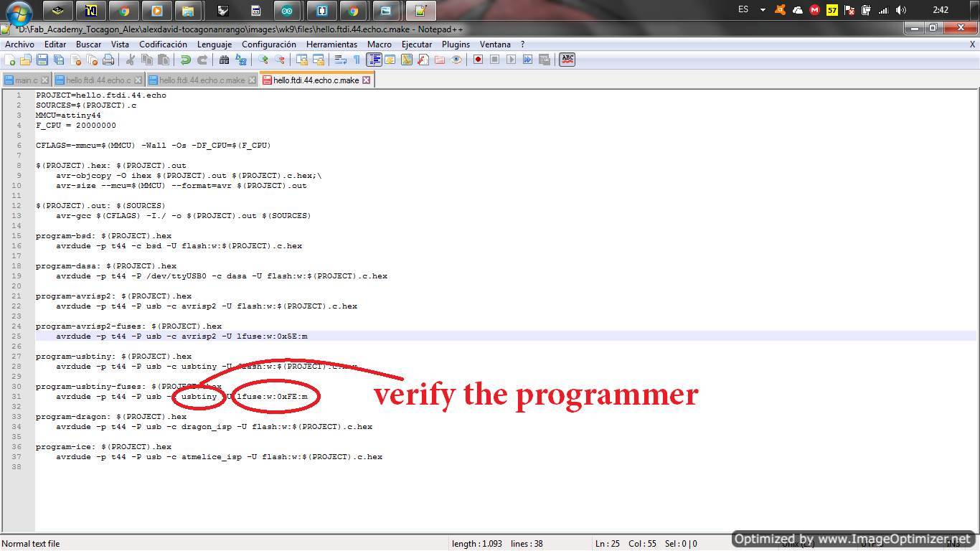980x551 pixels.
Task: Click the Document Map toolbar icon
Action: pos(407,60)
